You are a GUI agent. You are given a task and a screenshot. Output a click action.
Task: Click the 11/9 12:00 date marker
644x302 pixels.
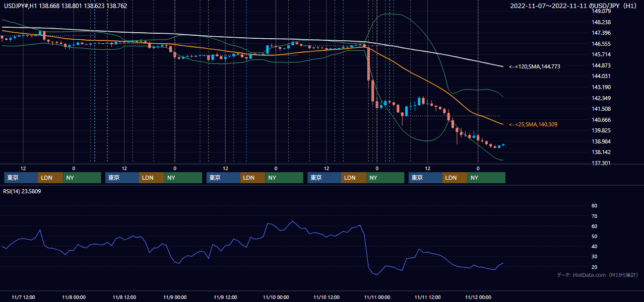225,297
